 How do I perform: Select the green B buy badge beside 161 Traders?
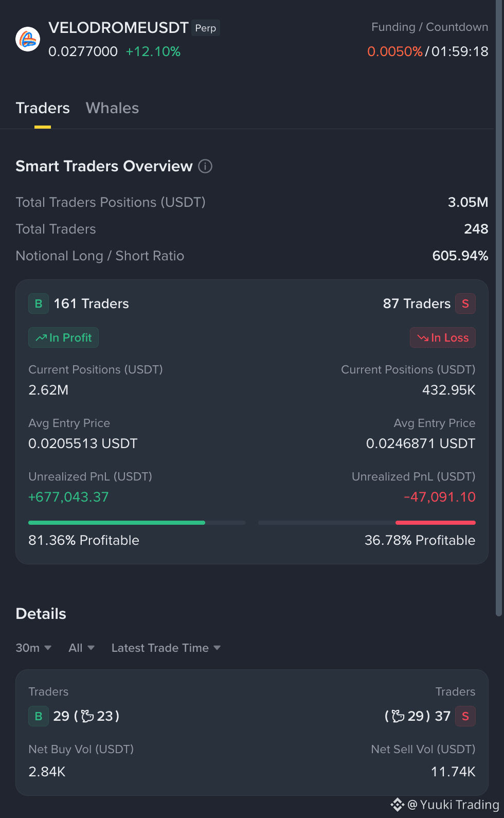coord(39,304)
